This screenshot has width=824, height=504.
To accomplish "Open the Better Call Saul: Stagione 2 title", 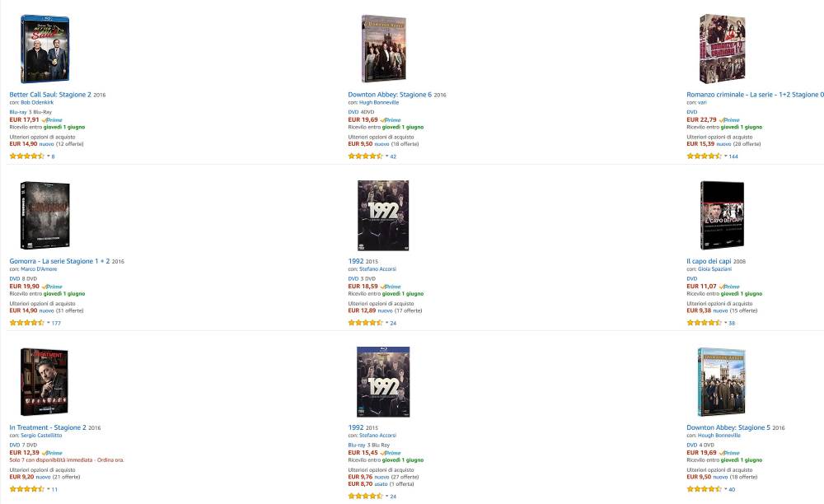I will 50,95.
